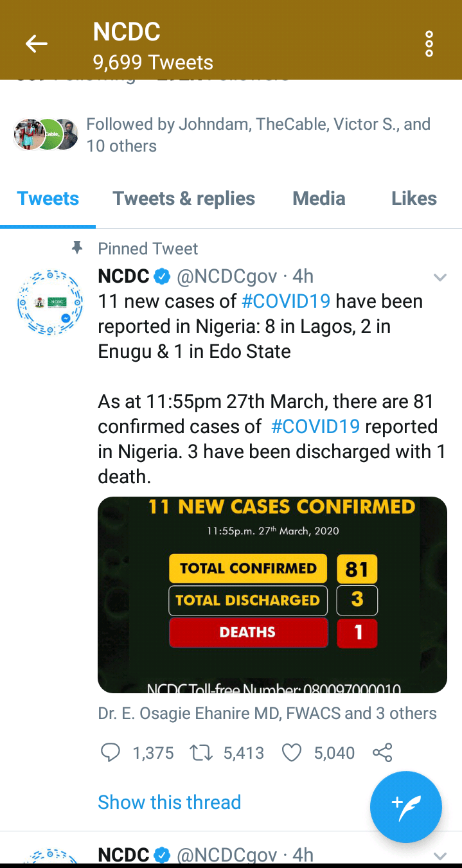Expand options chevron on second NCDC tweet
This screenshot has width=462, height=868.
pos(440,855)
